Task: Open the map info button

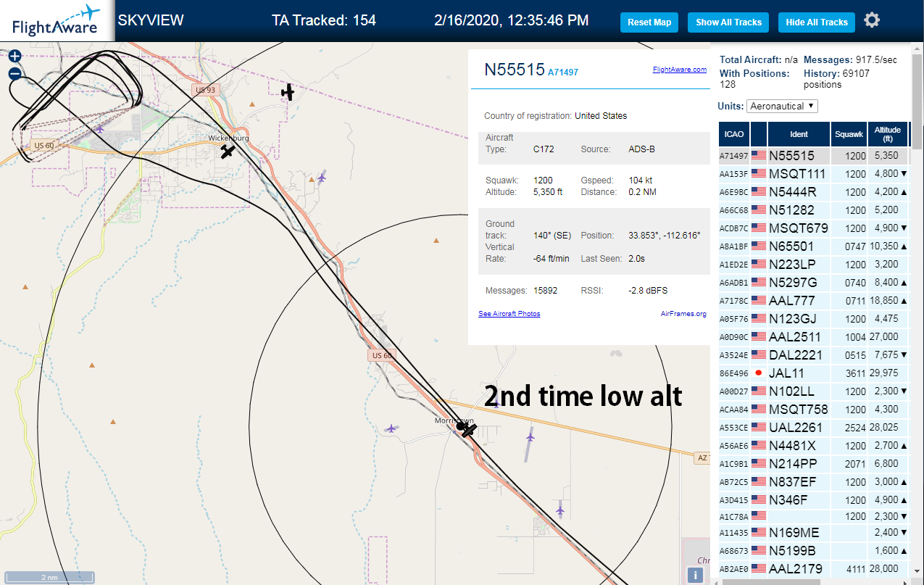Action: tap(696, 575)
